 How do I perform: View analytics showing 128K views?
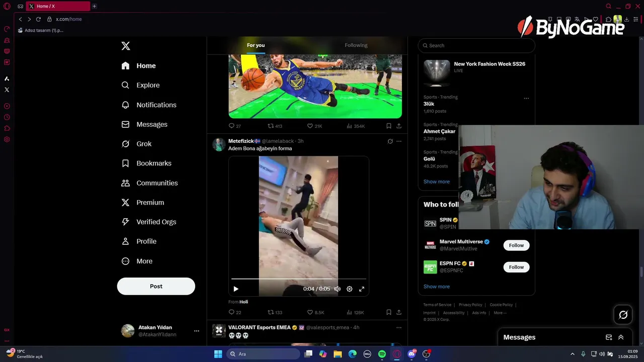355,312
